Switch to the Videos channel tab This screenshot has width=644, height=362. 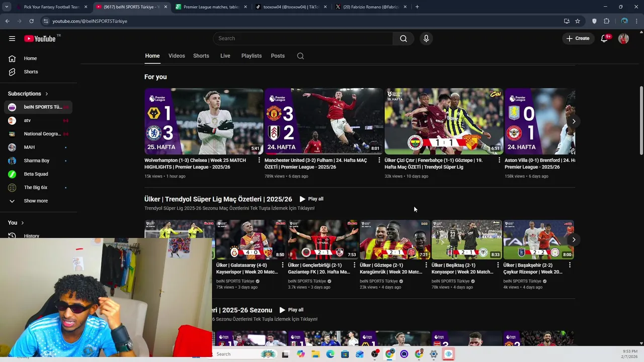point(177,56)
